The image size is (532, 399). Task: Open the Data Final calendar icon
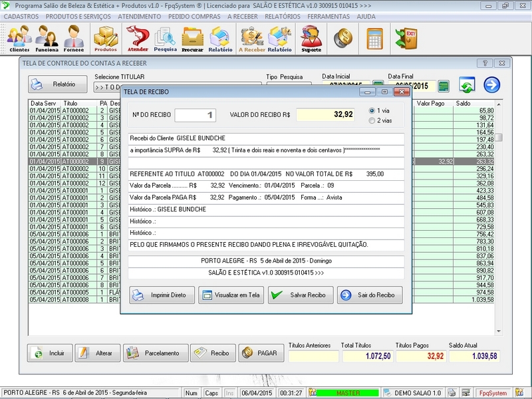coord(444,86)
